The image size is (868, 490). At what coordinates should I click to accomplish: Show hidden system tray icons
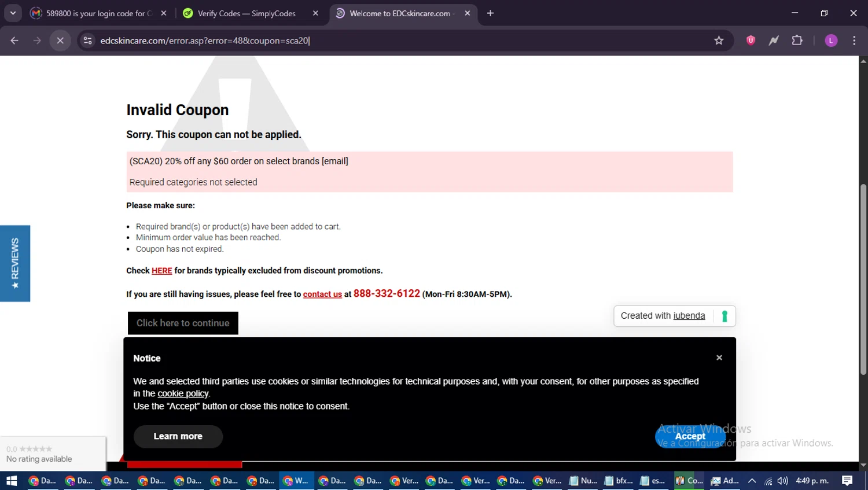(x=752, y=481)
